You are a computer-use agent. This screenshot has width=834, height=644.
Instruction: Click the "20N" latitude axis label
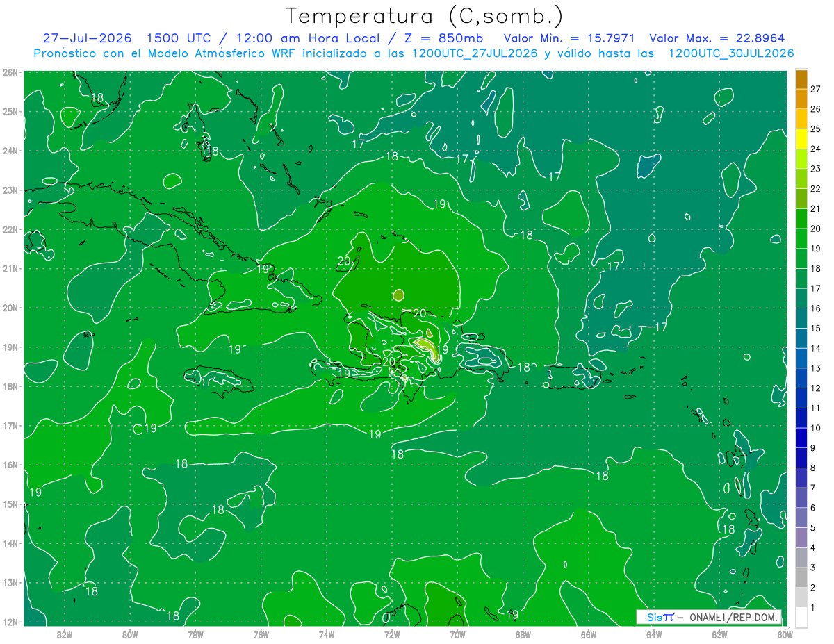[x=10, y=308]
